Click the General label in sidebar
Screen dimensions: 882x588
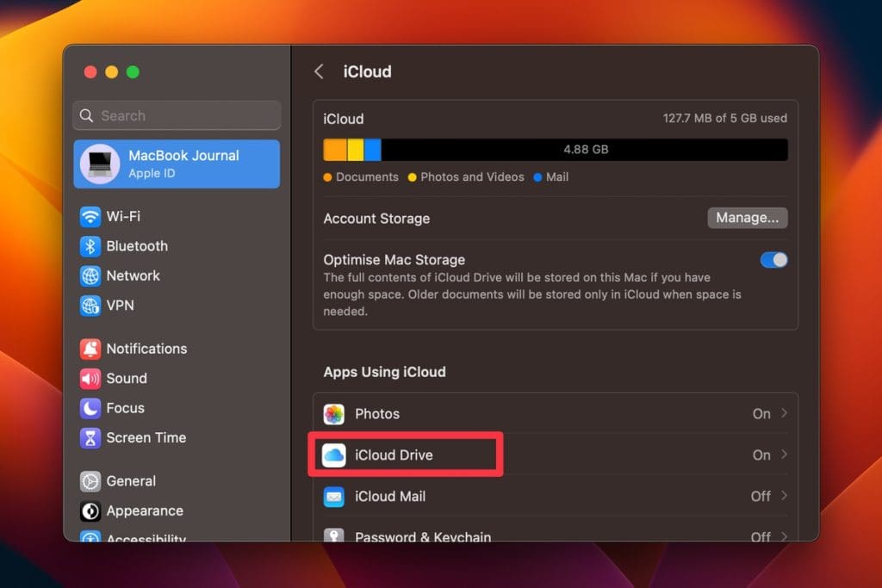(x=131, y=481)
